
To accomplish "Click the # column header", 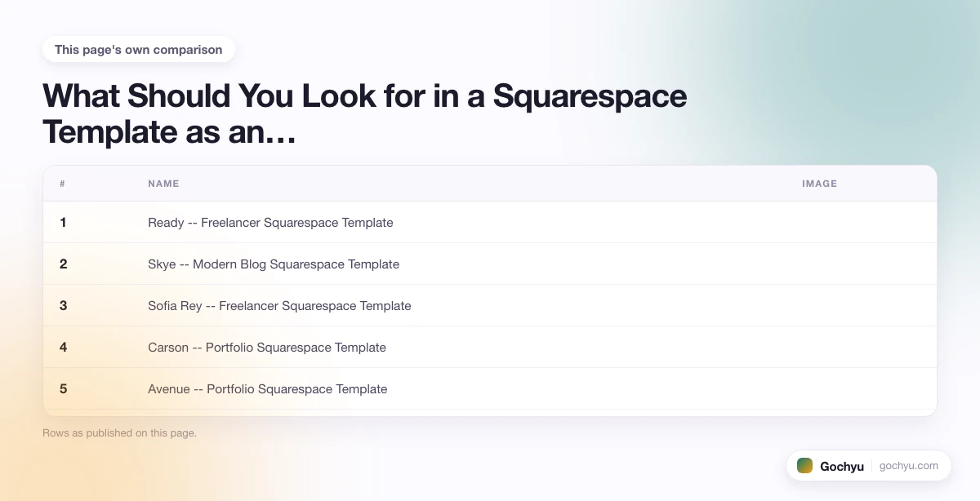I will click(x=63, y=184).
